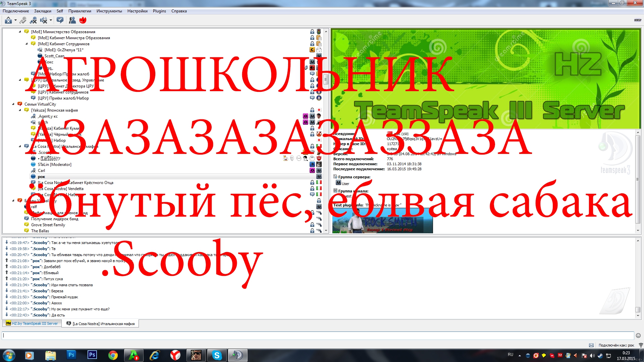Screen dimensions: 644x362
Task: Toggle speaker mute in the toolbar
Action: (x=44, y=20)
